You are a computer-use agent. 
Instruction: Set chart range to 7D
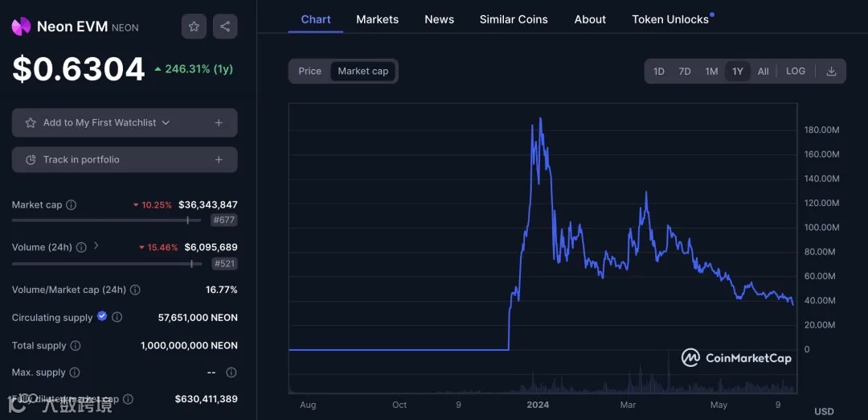(685, 71)
